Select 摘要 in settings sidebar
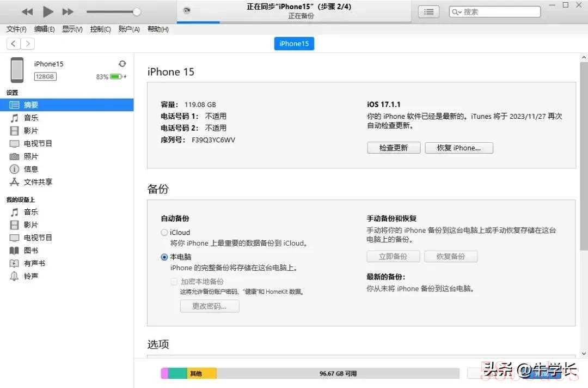Image resolution: width=588 pixels, height=388 pixels. point(67,105)
